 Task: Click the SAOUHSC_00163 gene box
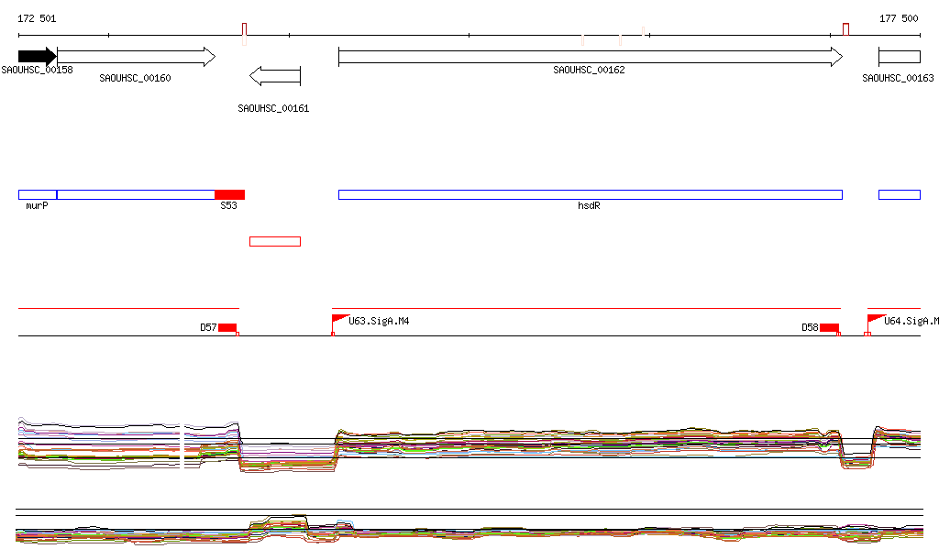[900, 57]
